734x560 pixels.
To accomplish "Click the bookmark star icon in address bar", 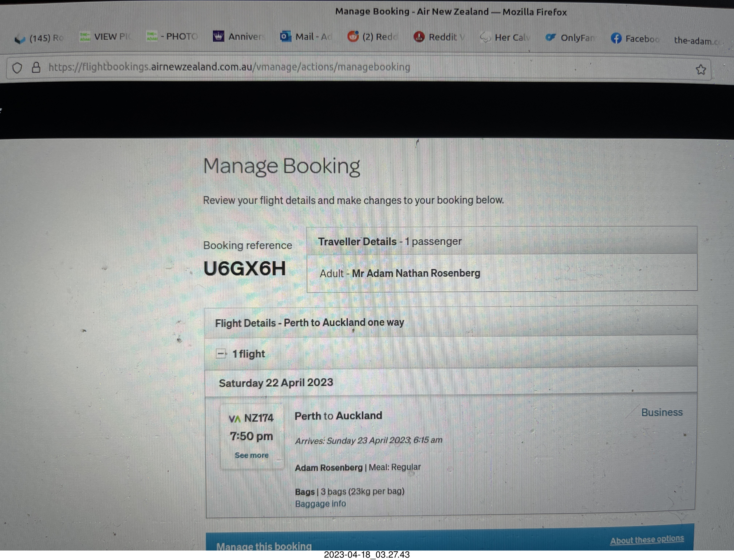I will [700, 70].
